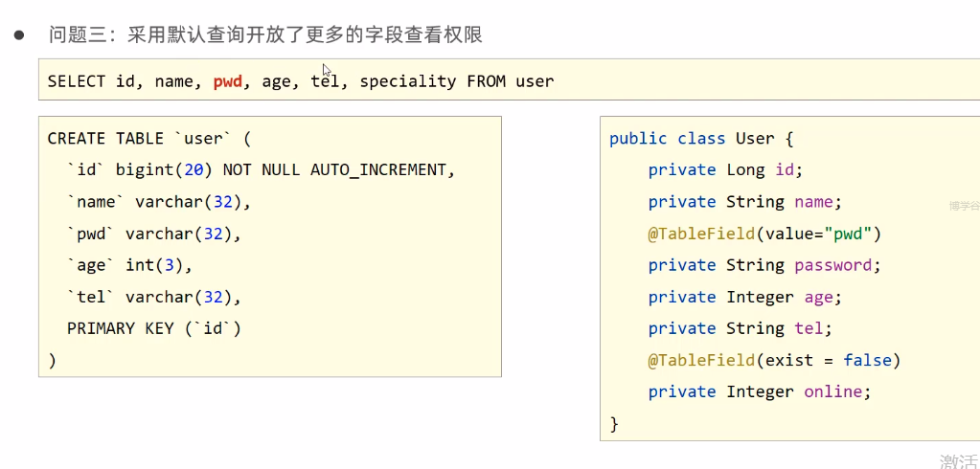Click the private String password field
Image resolution: width=980 pixels, height=469 pixels.
coord(763,265)
